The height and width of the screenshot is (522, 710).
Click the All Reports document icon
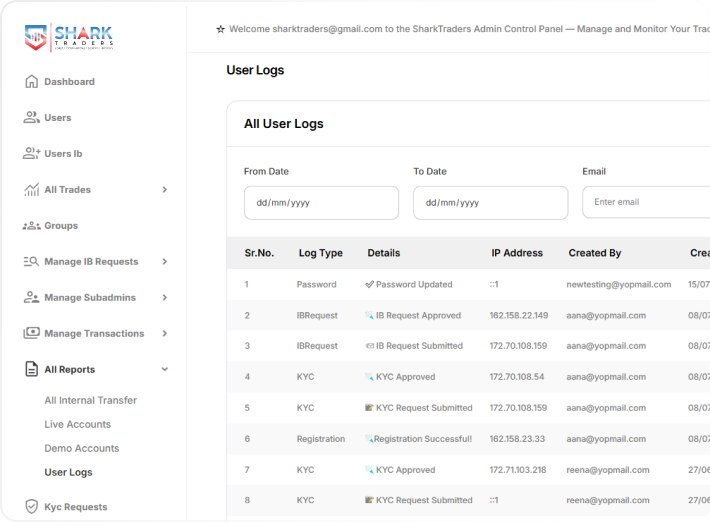31,369
